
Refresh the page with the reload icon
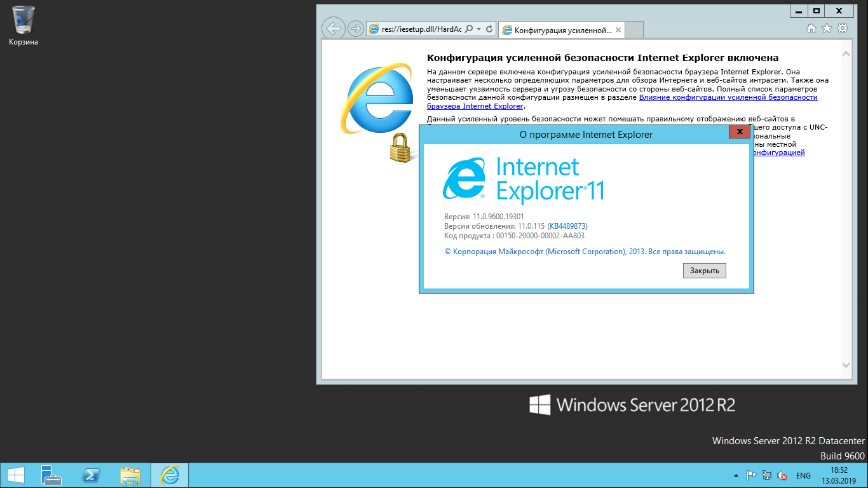click(489, 29)
